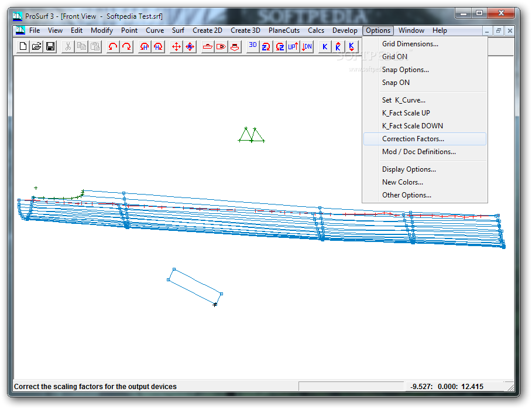Choose Grid Dimensions... from Options menu
Screen dimensions: 532x409
click(x=425, y=44)
